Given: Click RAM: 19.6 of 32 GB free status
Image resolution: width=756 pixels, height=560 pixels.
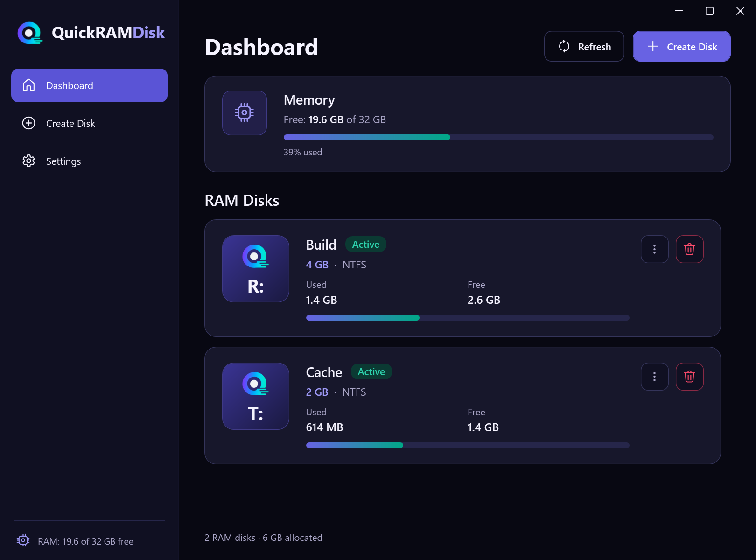Looking at the screenshot, I should coord(85,541).
